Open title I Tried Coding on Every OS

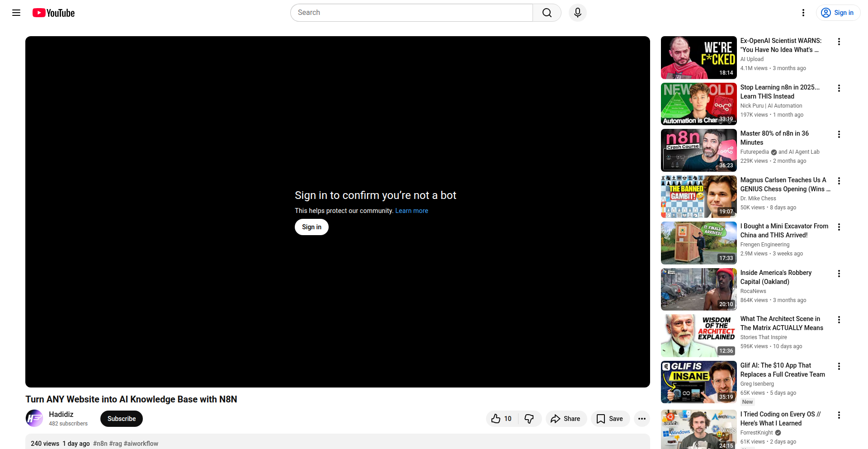pyautogui.click(x=780, y=419)
